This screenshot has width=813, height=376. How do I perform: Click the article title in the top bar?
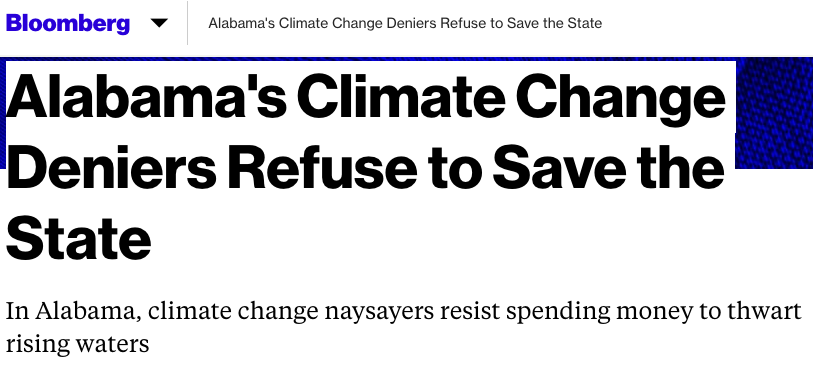click(x=405, y=23)
